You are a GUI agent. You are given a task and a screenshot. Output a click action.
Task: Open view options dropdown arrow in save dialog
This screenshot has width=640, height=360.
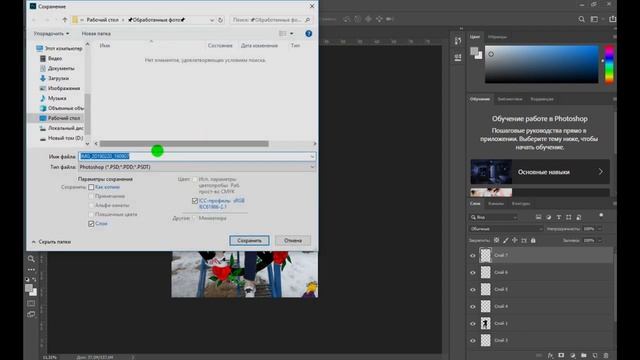point(291,33)
